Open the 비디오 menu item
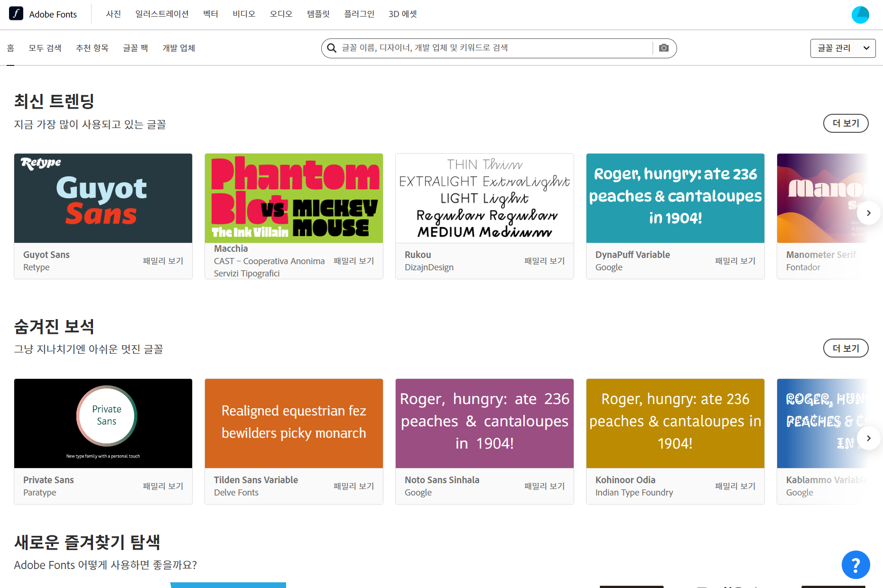 (244, 14)
